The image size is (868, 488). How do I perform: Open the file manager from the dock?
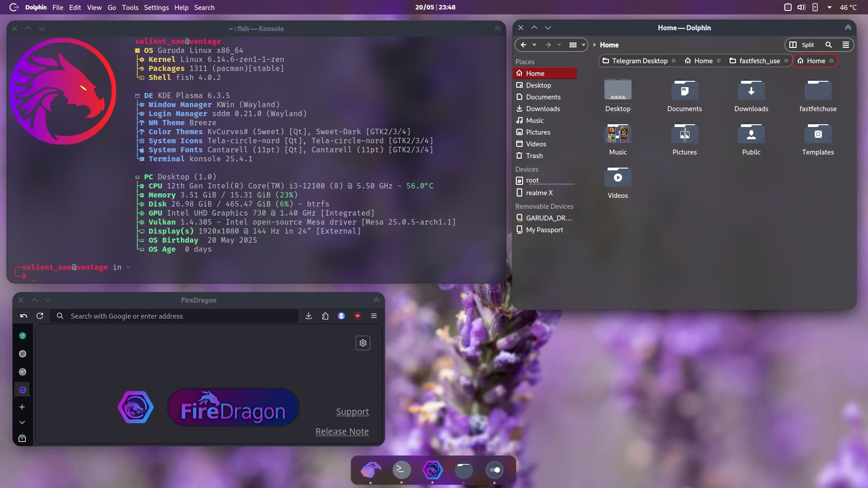(463, 470)
